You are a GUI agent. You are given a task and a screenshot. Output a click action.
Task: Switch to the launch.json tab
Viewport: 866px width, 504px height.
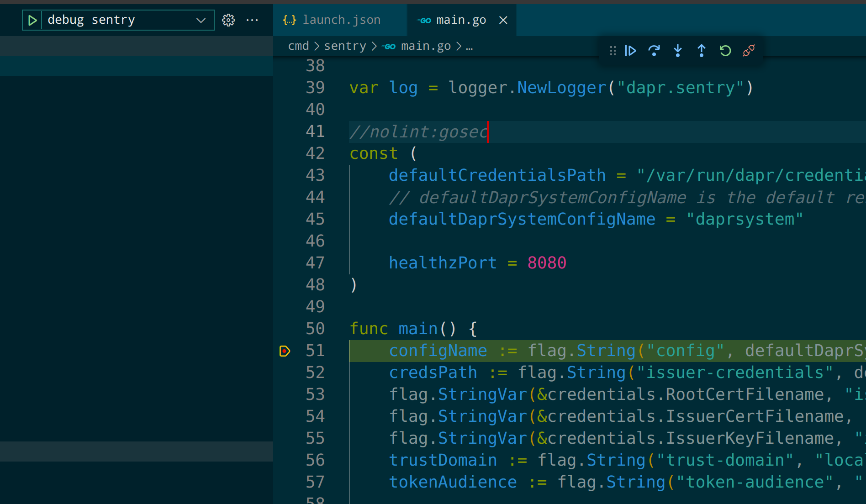(341, 20)
